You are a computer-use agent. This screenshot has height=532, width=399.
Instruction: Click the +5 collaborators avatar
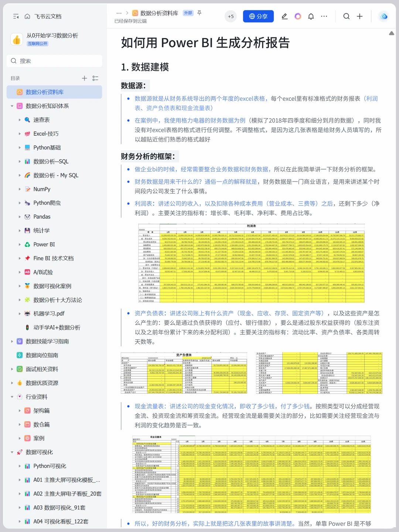click(231, 16)
